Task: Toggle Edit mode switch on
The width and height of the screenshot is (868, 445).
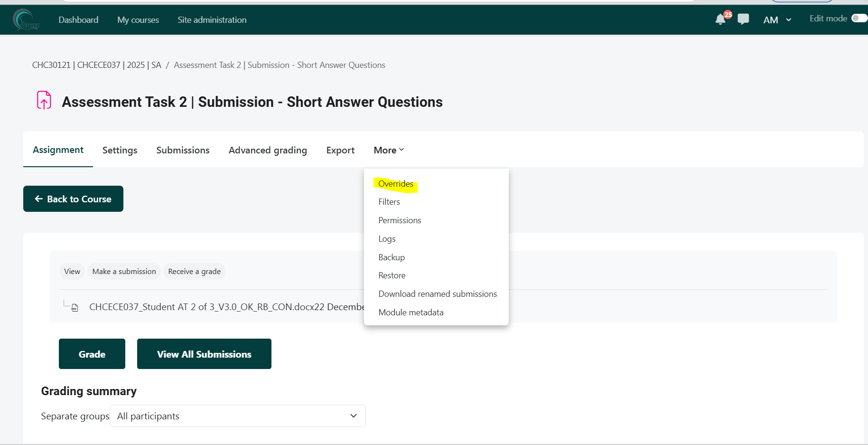Action: point(859,19)
